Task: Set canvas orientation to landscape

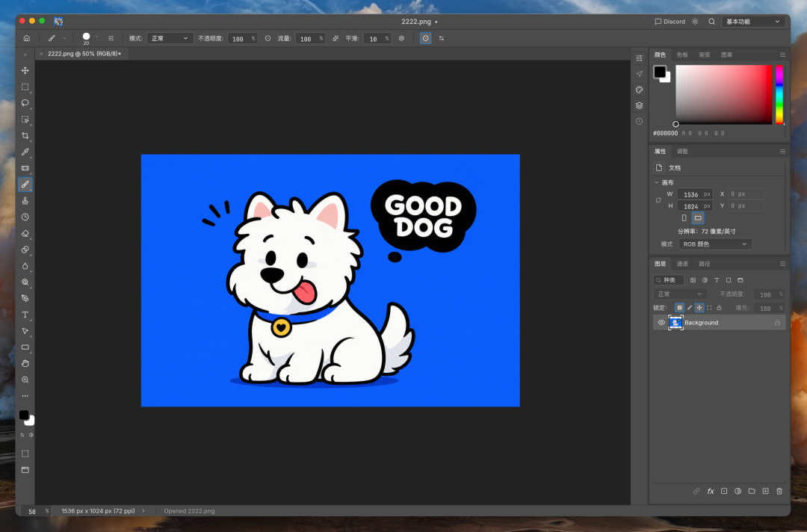Action: (x=698, y=218)
